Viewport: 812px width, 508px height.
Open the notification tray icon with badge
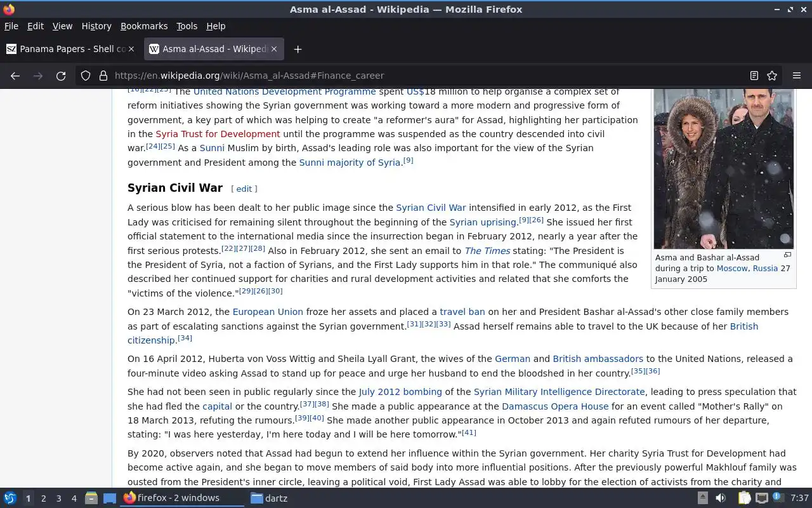click(778, 498)
